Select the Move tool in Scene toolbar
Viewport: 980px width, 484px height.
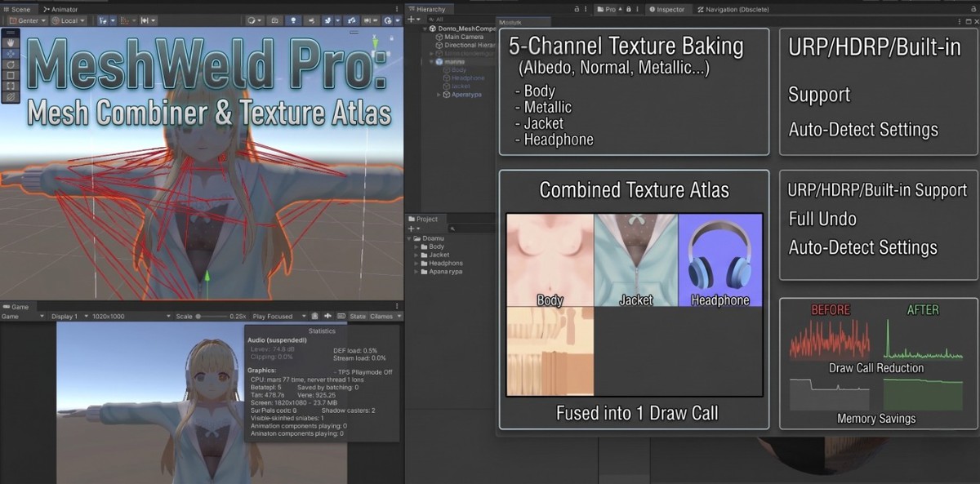tap(11, 53)
